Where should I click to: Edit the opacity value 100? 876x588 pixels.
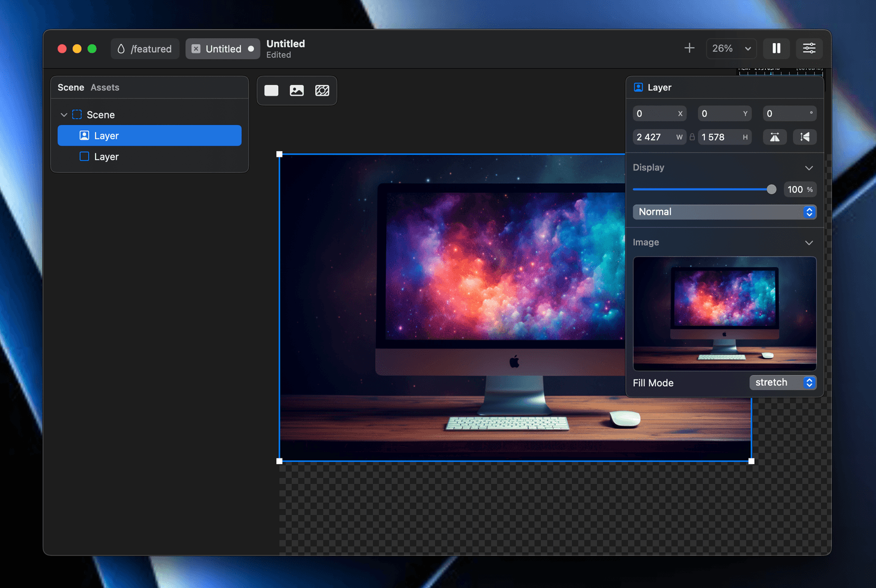click(800, 189)
